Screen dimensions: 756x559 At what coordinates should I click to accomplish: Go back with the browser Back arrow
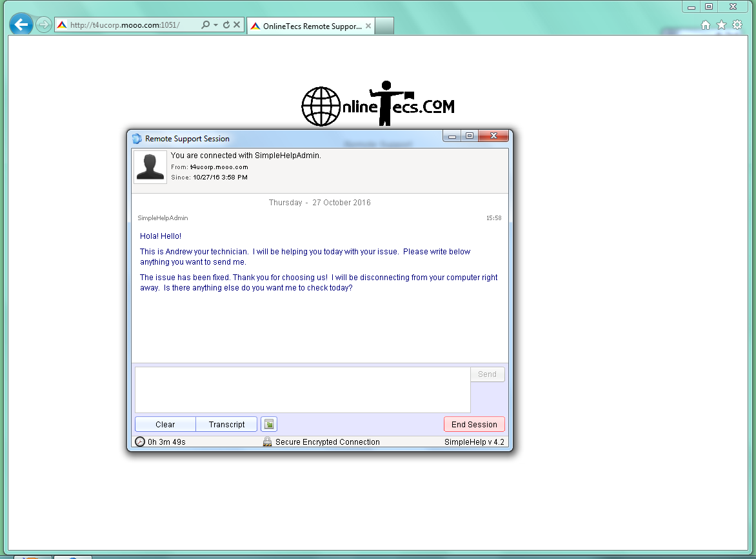21,24
